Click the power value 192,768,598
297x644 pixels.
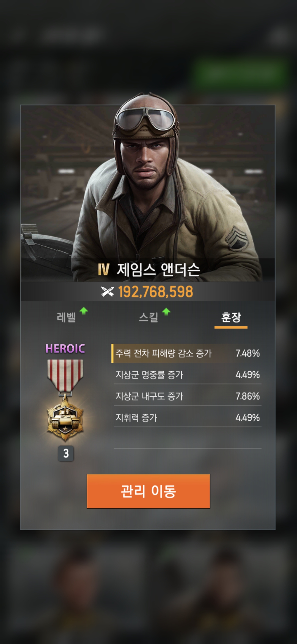tap(156, 292)
